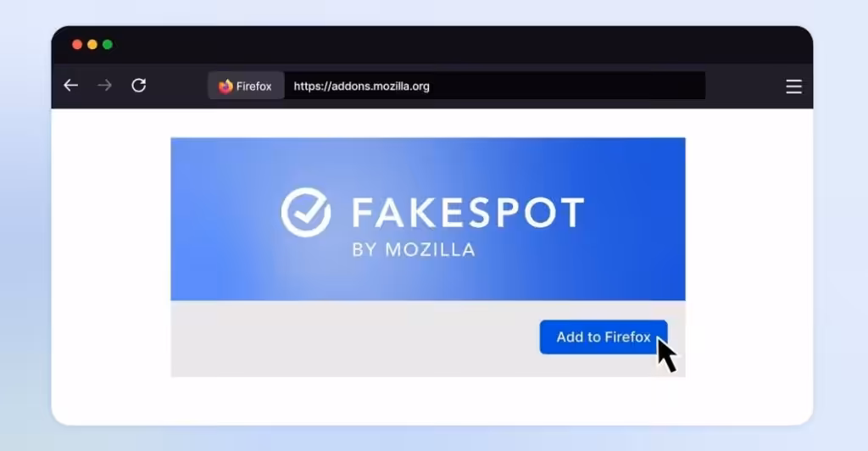Go back using the left arrow
The image size is (868, 451).
coord(71,86)
